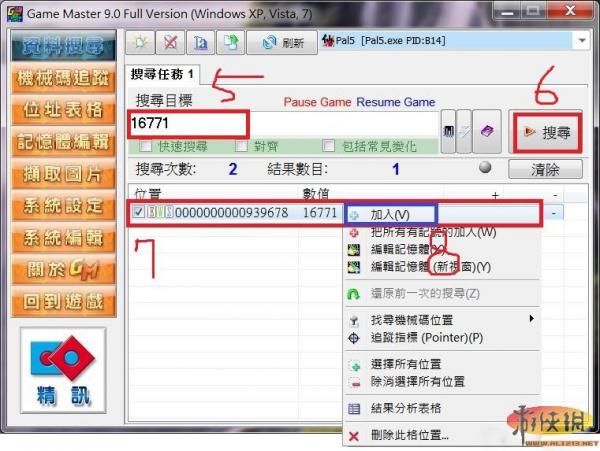
Task: Click 回到遊戲 to return to game
Action: [x=64, y=302]
